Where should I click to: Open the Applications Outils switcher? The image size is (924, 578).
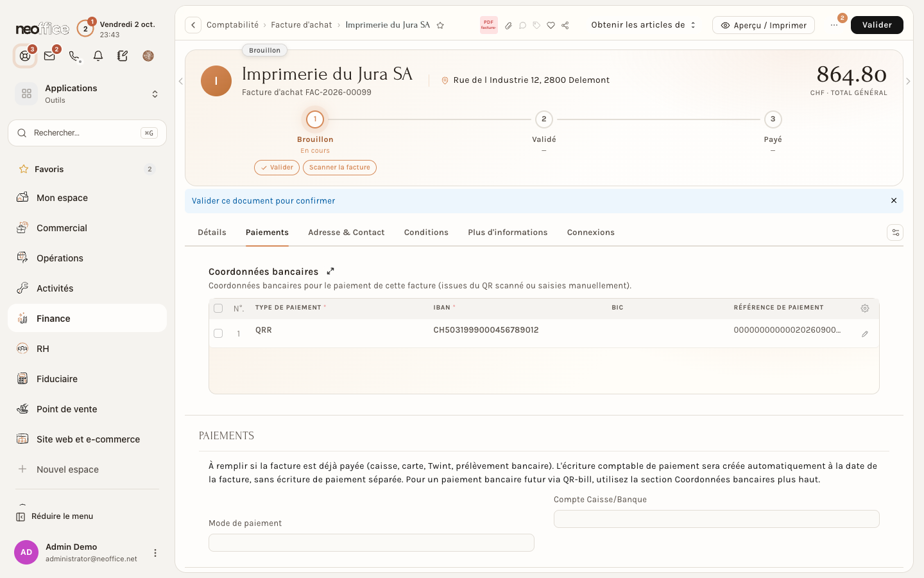(x=87, y=94)
